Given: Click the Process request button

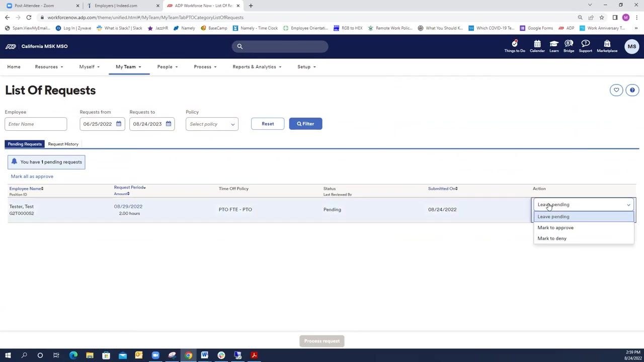Looking at the screenshot, I should [x=322, y=341].
